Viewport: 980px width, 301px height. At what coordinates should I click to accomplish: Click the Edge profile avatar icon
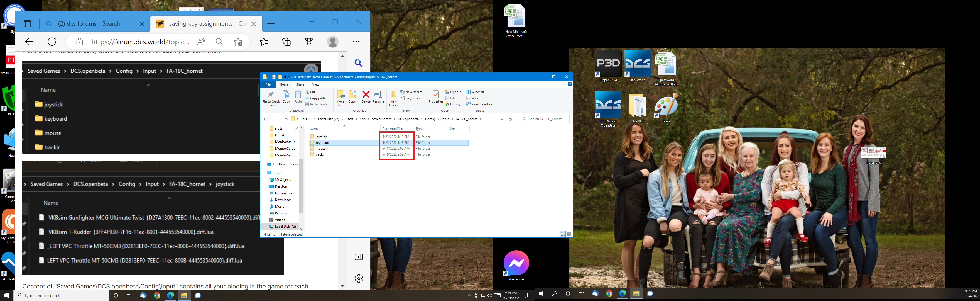tap(333, 42)
